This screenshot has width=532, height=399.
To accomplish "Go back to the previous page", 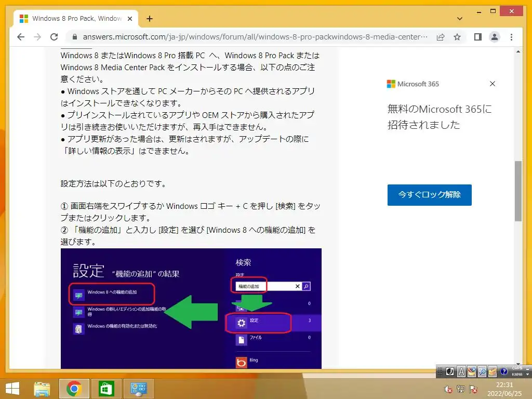I will click(x=21, y=37).
